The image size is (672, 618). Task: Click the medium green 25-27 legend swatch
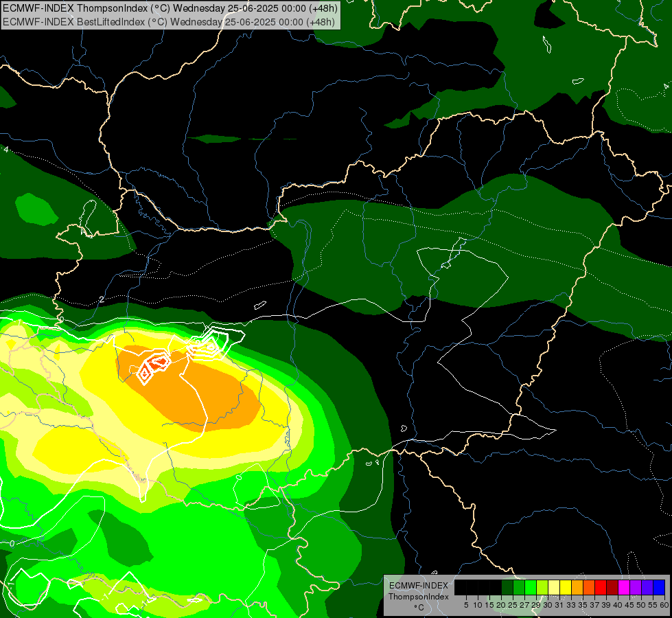coord(518,587)
